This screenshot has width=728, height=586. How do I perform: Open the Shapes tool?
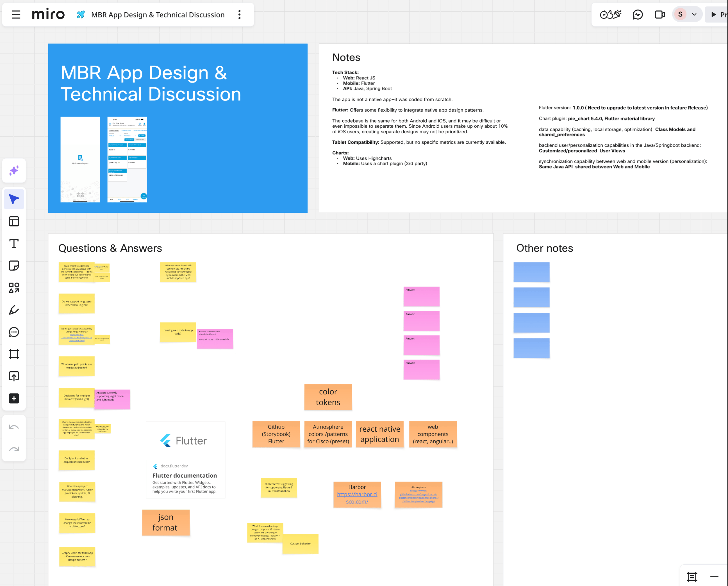pos(14,288)
